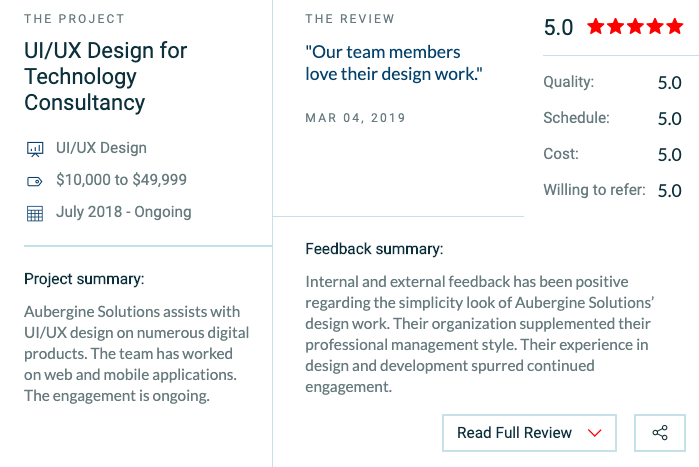This screenshot has height=467, width=699.
Task: Click the Schedule rating row
Action: pyautogui.click(x=612, y=118)
